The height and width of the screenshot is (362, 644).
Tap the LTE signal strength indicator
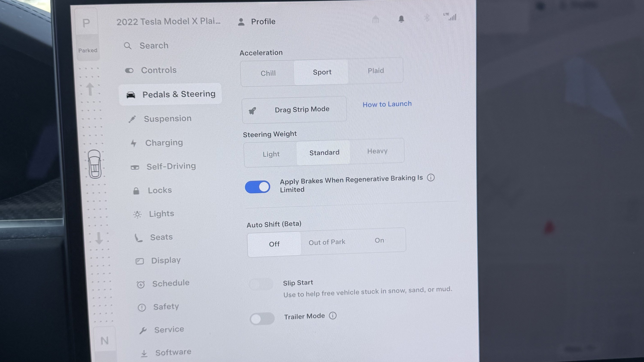pos(450,17)
